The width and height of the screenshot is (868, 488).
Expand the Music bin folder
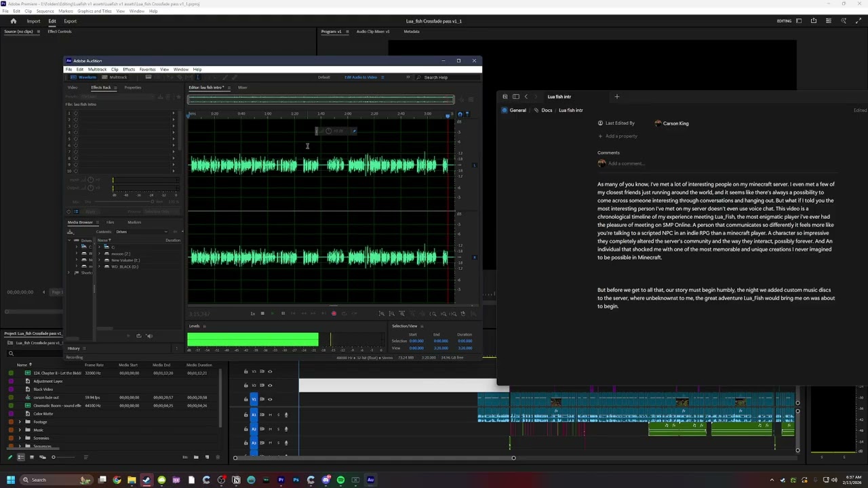(x=20, y=430)
